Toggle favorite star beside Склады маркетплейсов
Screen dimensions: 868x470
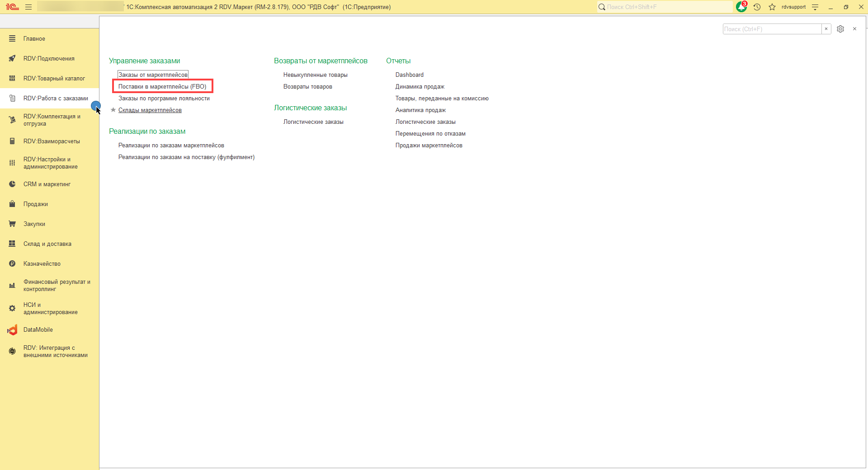113,110
